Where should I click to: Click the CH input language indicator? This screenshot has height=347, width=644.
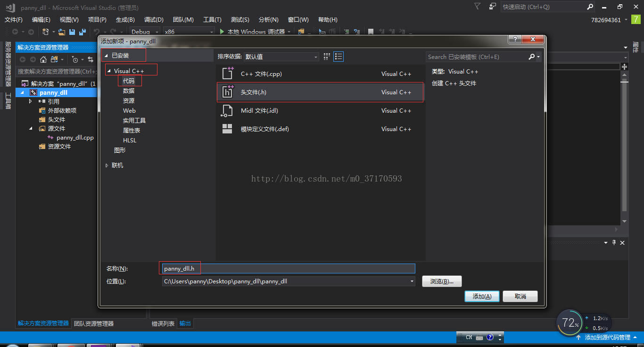click(x=469, y=337)
